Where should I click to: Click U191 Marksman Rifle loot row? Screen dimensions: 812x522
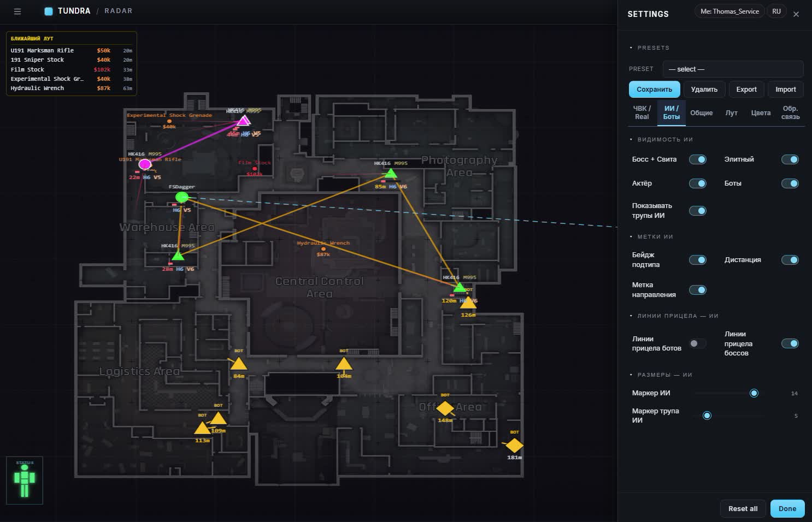[x=72, y=50]
